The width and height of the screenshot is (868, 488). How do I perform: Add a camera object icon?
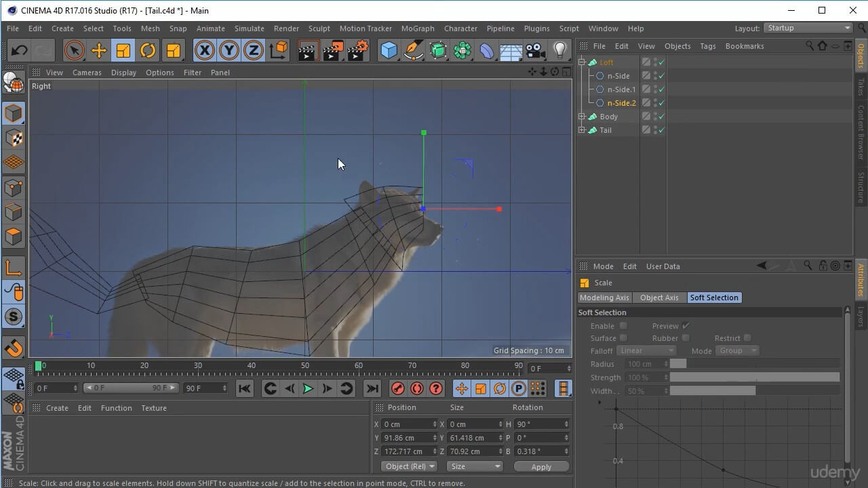click(535, 51)
